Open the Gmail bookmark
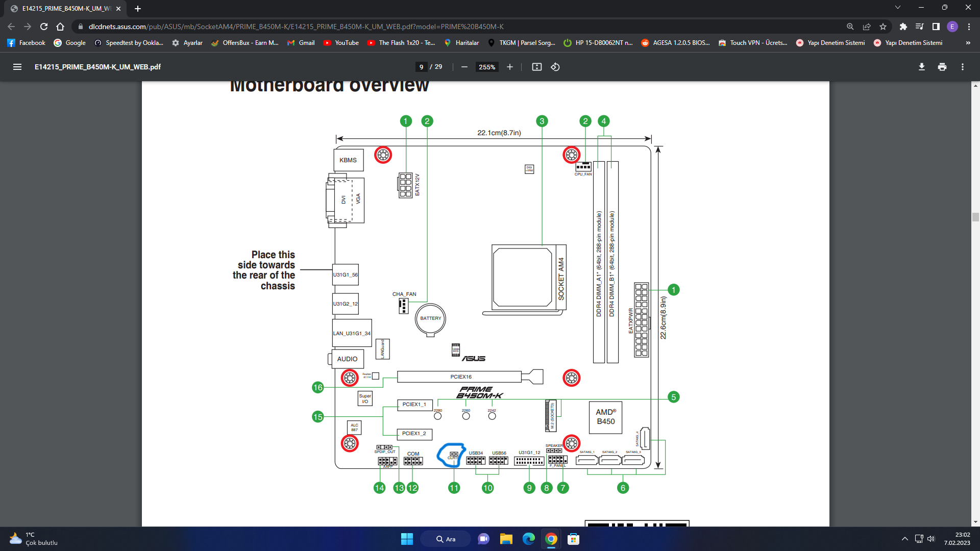This screenshot has width=980, height=551. point(301,43)
